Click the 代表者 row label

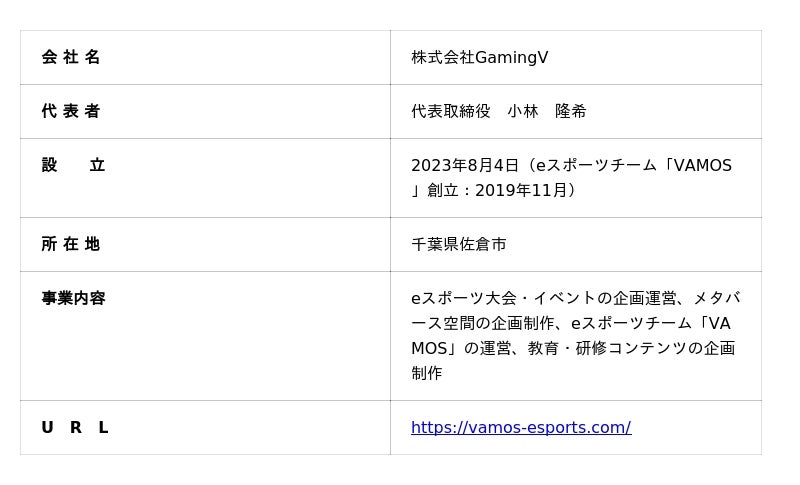pos(71,111)
